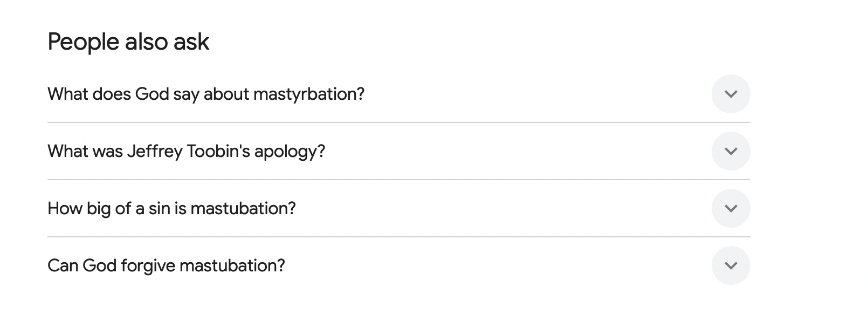Show the answer to 'How big of a sin' question
The image size is (868, 328).
coord(398,208)
